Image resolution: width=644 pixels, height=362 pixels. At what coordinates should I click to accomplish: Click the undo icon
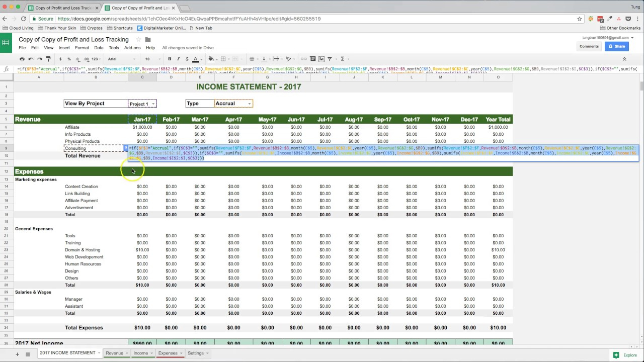[x=30, y=59]
